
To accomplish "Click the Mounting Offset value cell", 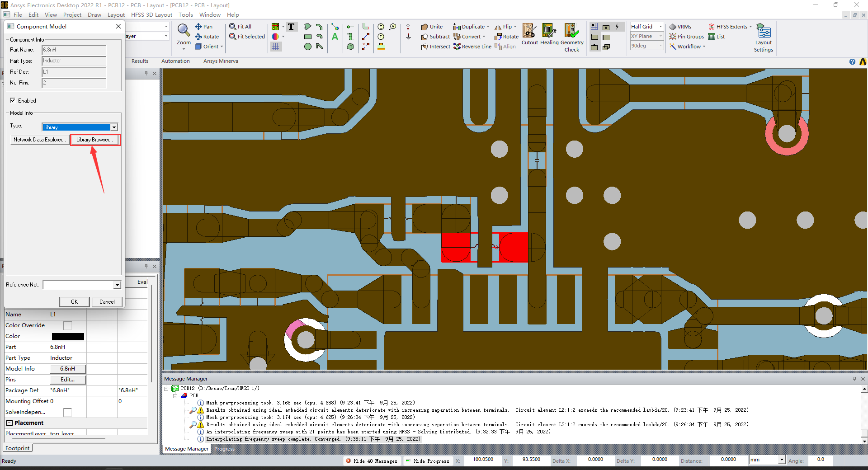I will [67, 401].
